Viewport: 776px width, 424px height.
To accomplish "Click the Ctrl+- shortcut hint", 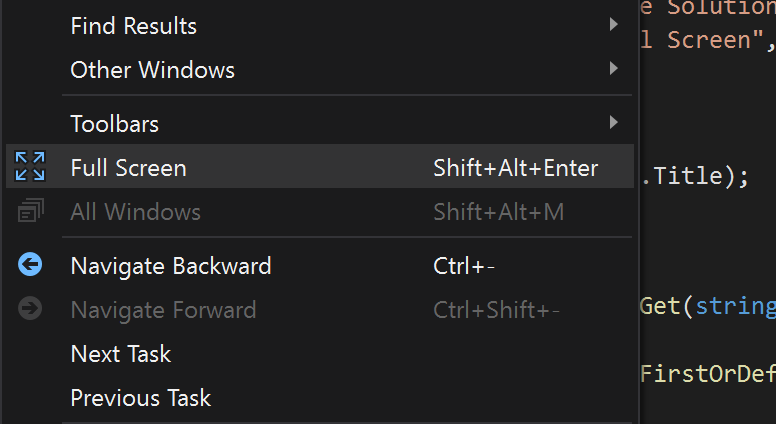I will [464, 266].
